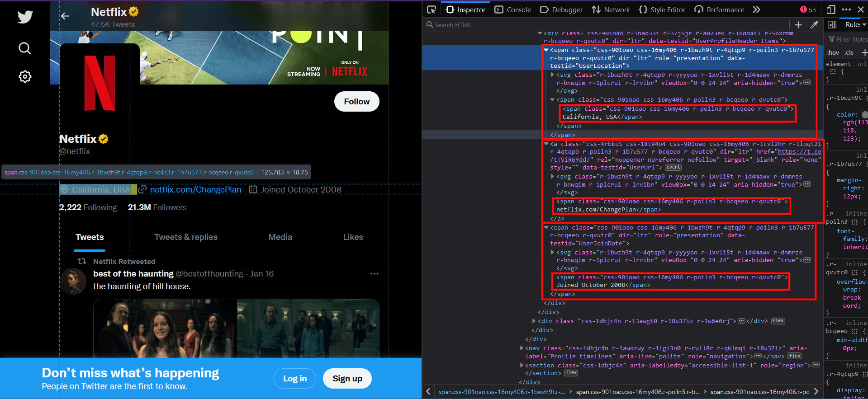Select the span.css-901oao r-poiln3 breadcrumb

[x=638, y=392]
